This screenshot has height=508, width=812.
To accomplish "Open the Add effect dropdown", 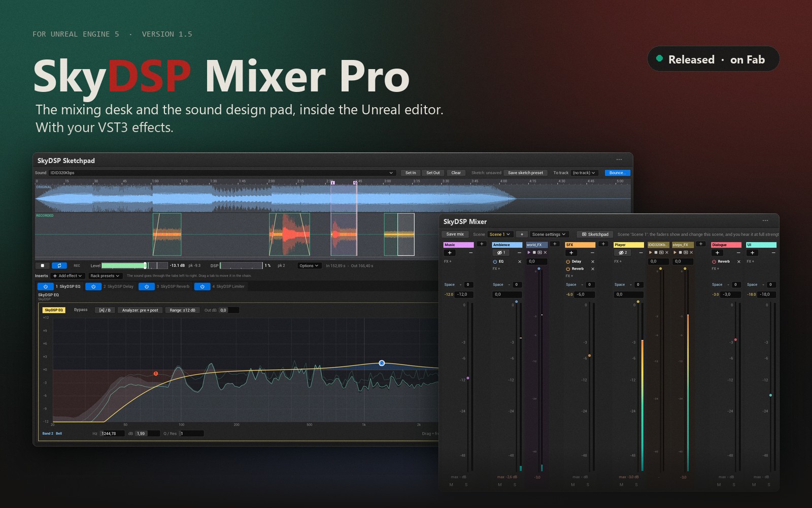I will coord(67,276).
